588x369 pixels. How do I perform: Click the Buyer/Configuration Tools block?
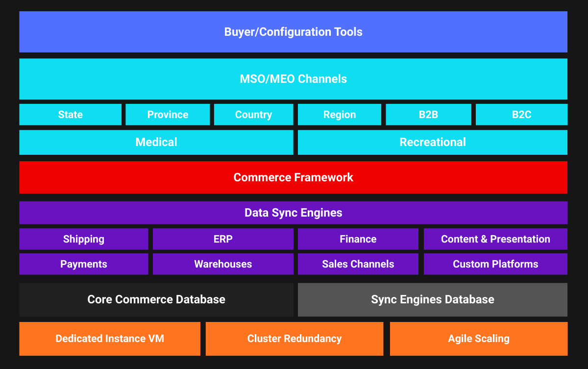coord(294,31)
